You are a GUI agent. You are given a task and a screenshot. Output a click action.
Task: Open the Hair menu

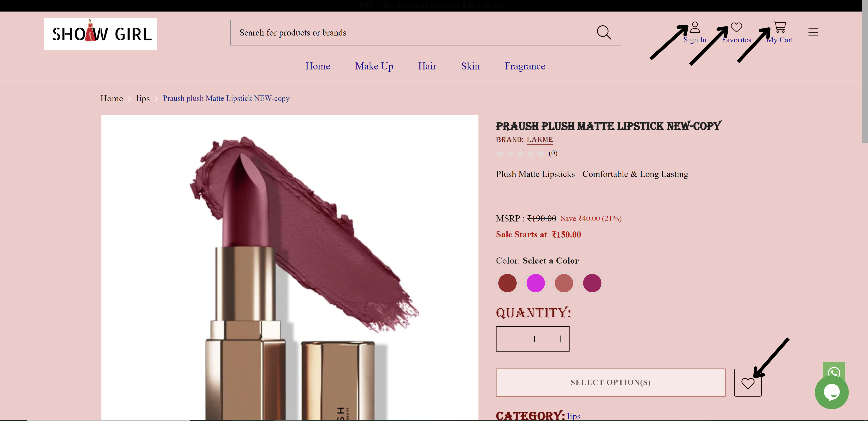pyautogui.click(x=427, y=66)
